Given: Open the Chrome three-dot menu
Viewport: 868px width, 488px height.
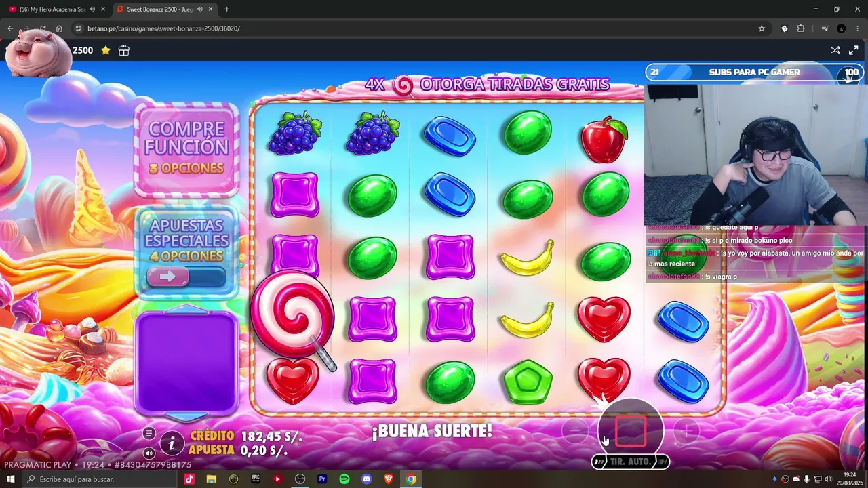Looking at the screenshot, I should pyautogui.click(x=857, y=28).
